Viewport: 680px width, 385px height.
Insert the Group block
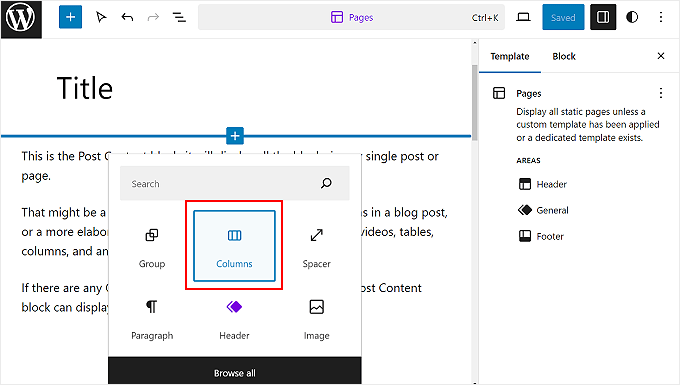point(152,246)
